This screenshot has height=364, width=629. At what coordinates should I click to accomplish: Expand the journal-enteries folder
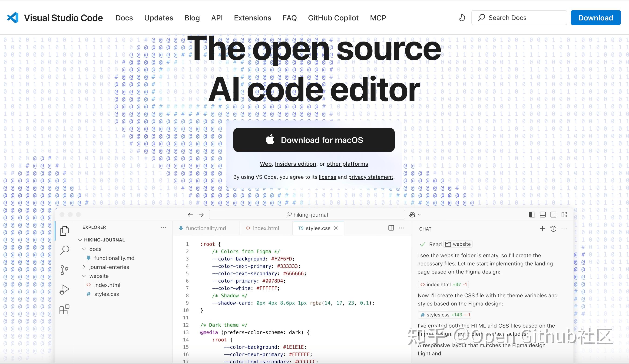point(84,267)
